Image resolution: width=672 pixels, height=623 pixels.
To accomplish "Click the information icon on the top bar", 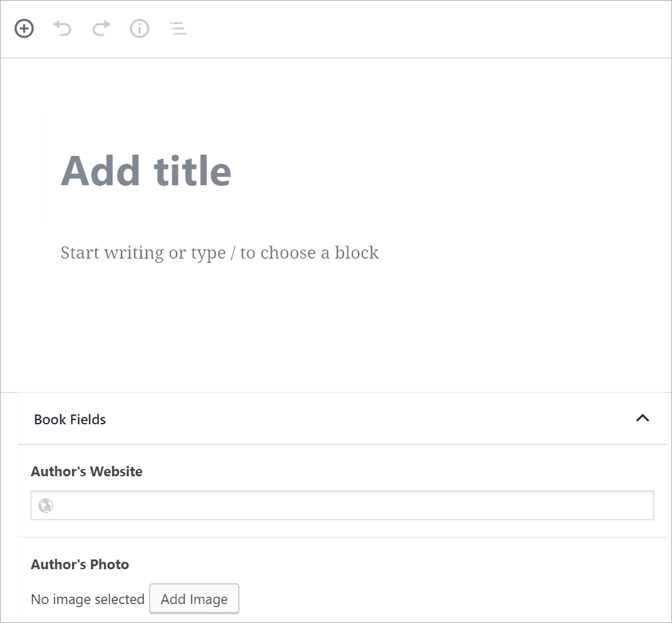I will point(139,28).
